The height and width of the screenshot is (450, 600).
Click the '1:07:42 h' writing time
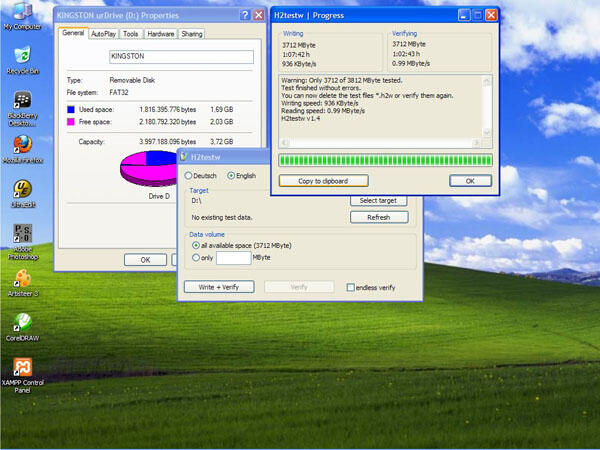(296, 54)
